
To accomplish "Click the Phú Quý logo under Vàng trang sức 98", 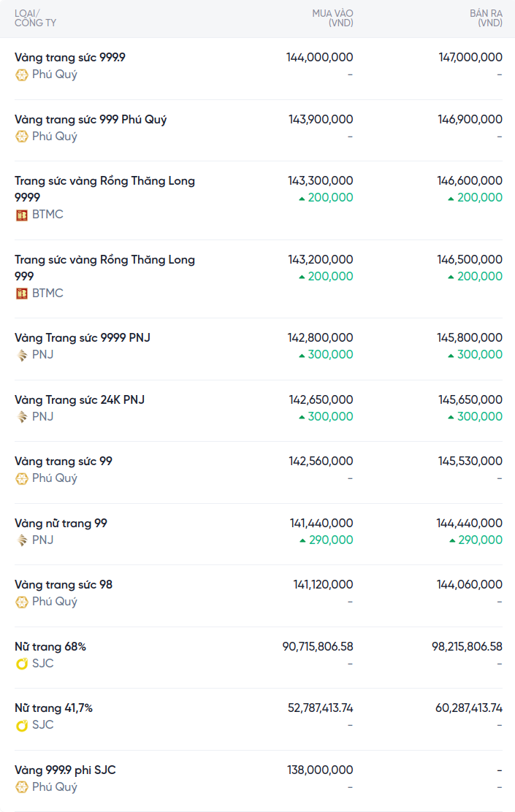I will click(22, 602).
